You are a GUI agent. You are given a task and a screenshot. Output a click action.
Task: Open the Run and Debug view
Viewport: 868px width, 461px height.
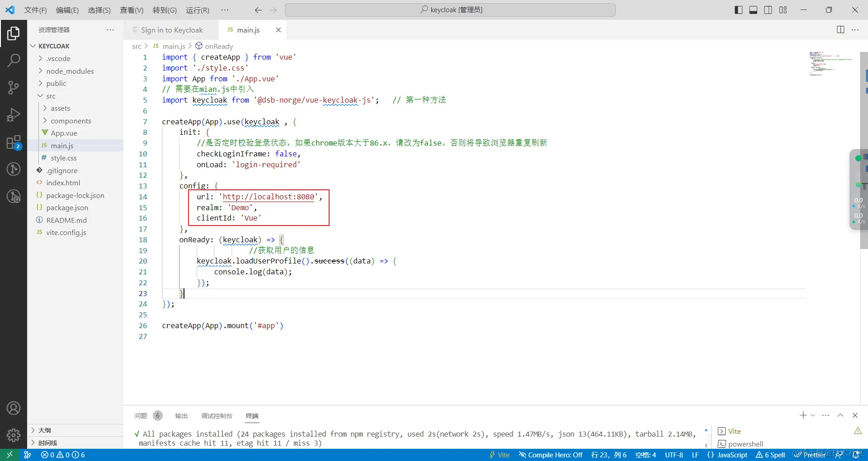point(14,115)
